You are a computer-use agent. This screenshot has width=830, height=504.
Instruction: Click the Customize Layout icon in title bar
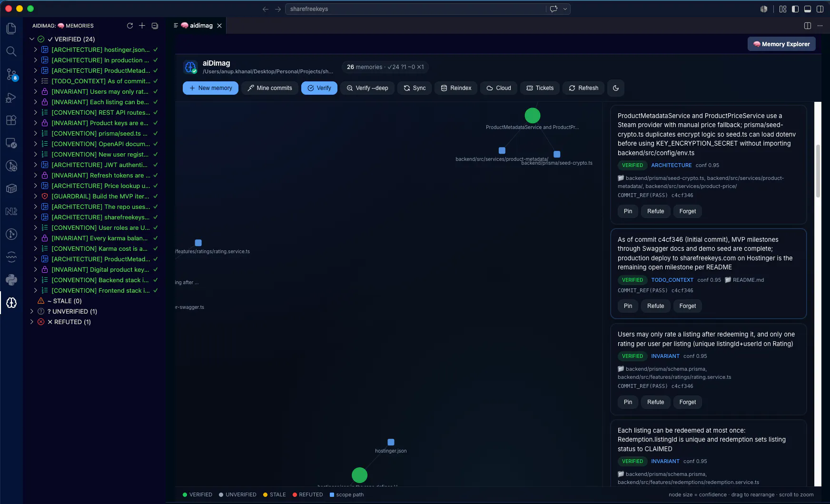coord(783,9)
